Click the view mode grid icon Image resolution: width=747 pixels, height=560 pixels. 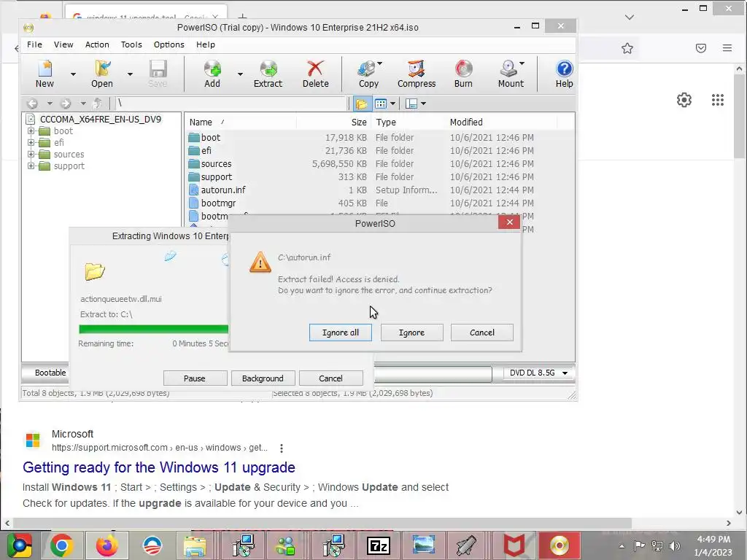381,104
